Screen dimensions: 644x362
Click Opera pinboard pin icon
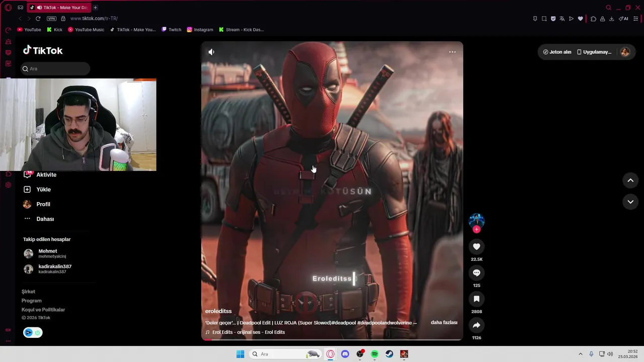535,19
